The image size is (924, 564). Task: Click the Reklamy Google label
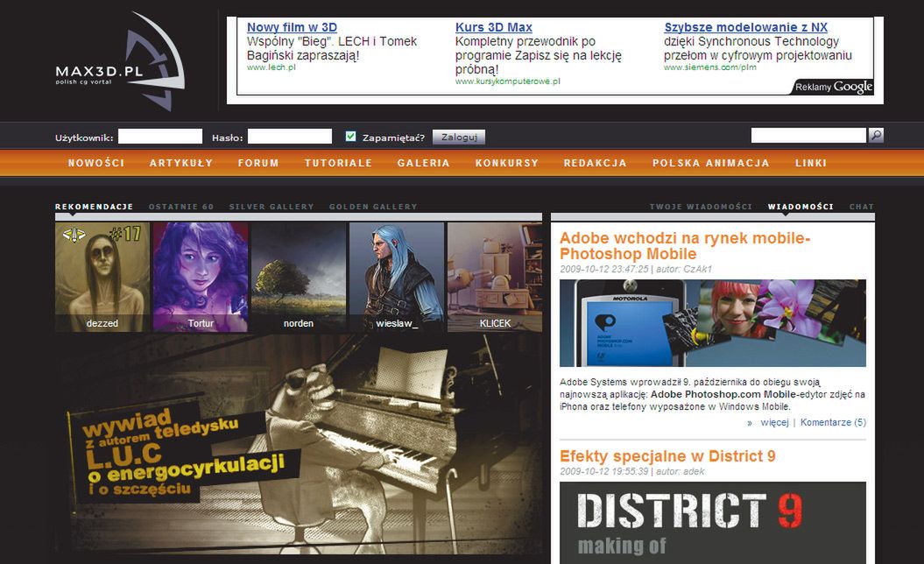[x=833, y=88]
